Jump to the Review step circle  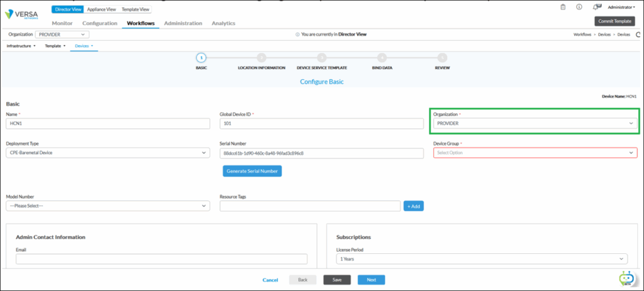coord(442,58)
